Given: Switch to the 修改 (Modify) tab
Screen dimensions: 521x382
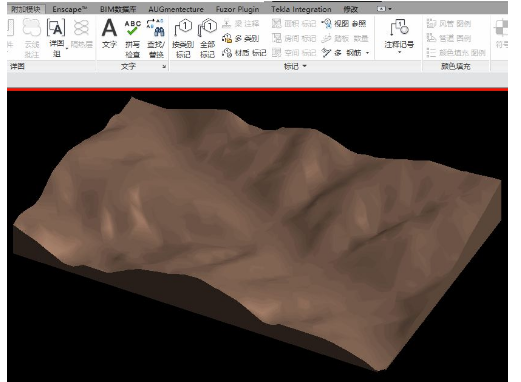Looking at the screenshot, I should pyautogui.click(x=351, y=9).
